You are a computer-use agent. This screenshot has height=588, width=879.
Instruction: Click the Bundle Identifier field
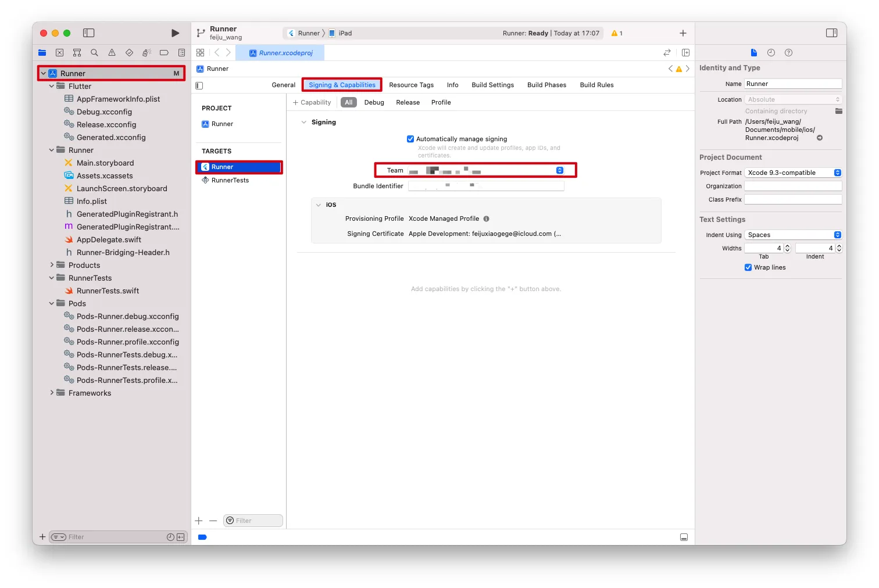[x=486, y=186]
